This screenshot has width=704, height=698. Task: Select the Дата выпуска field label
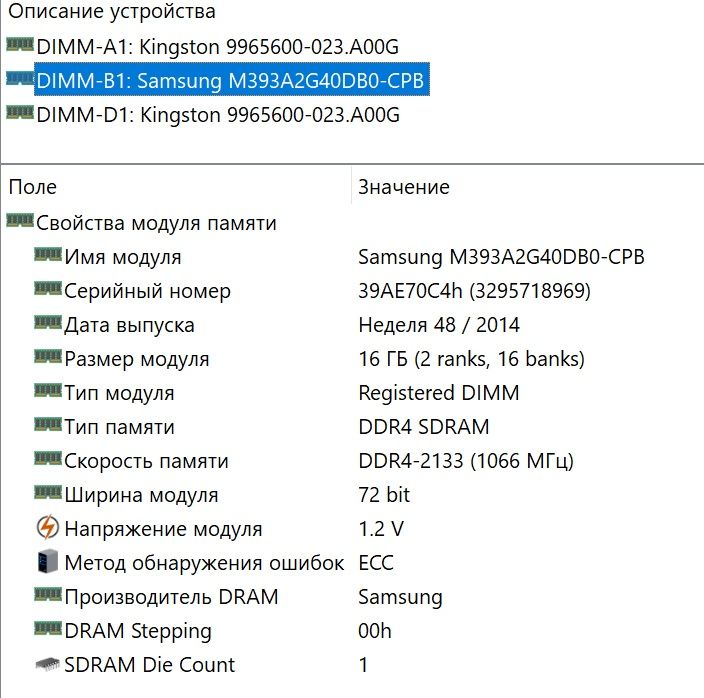pyautogui.click(x=129, y=325)
